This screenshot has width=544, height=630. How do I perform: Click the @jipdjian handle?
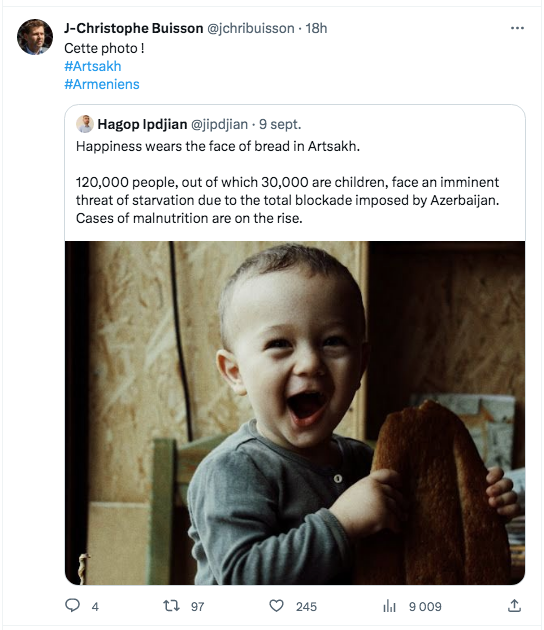(x=219, y=125)
